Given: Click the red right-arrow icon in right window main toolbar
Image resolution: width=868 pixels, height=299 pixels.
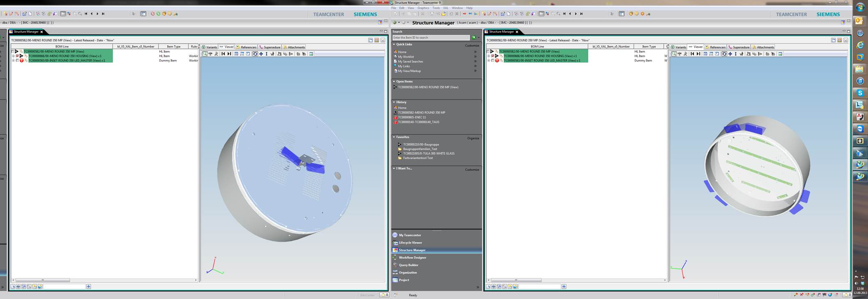Looking at the screenshot, I should click(465, 14).
